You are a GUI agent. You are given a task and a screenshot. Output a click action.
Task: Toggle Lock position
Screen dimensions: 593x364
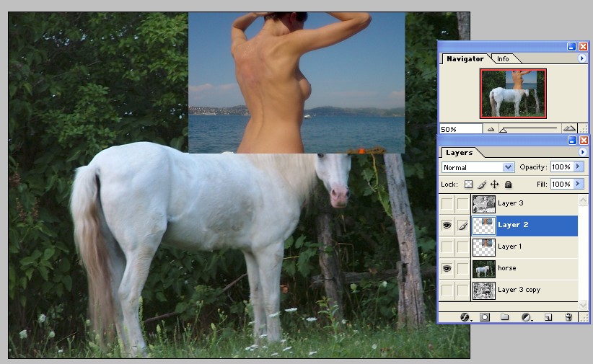(494, 184)
